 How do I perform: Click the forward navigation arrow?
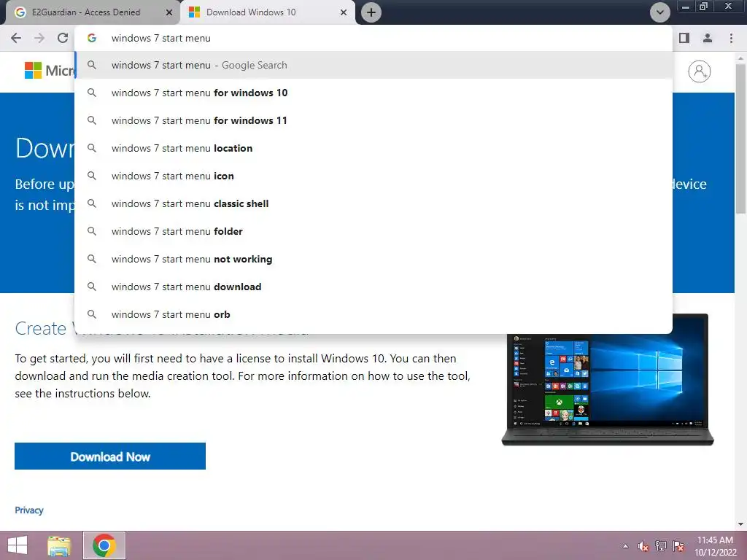(x=39, y=38)
